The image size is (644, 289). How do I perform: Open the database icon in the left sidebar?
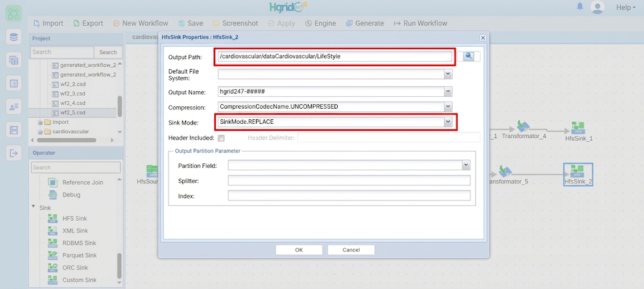(x=14, y=37)
